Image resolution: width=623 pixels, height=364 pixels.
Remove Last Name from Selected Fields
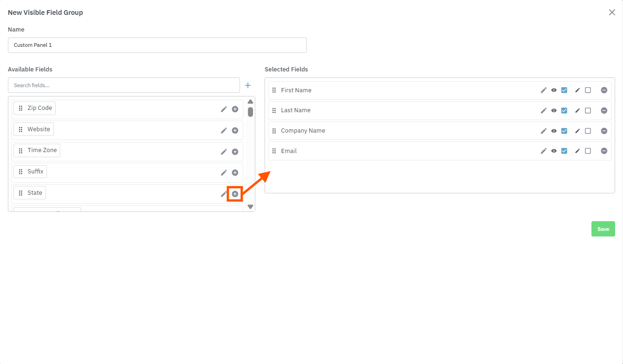(x=604, y=110)
